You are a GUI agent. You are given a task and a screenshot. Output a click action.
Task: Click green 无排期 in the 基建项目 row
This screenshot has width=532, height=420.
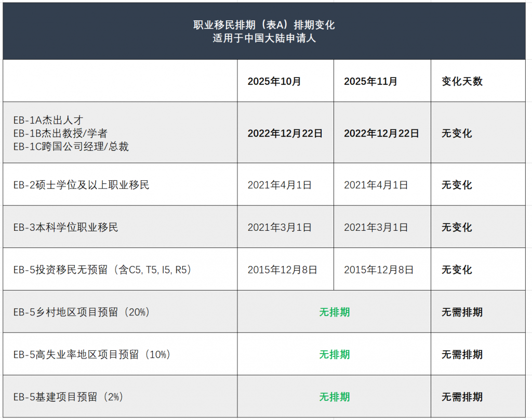[x=334, y=397]
